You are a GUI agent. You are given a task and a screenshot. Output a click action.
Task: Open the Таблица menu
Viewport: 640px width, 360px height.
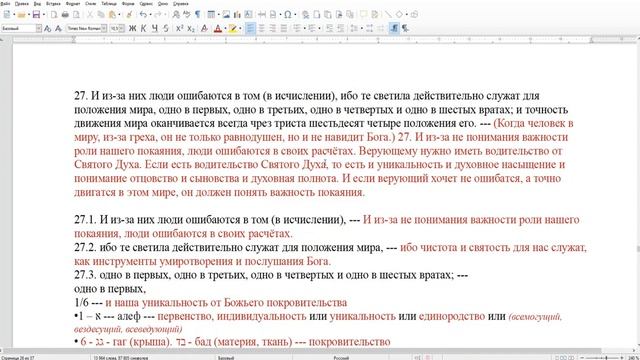(109, 4)
